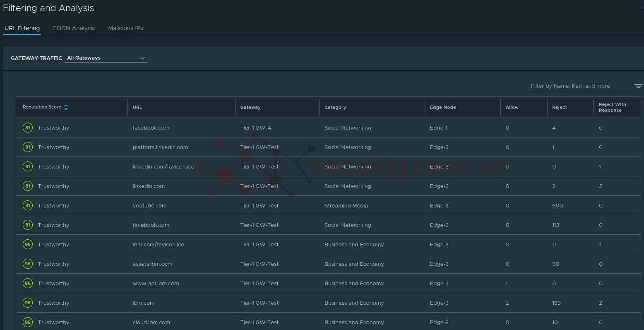644x330 pixels.
Task: Click the 81 score badge for linkedin.com/favicon.ico
Action: point(28,166)
